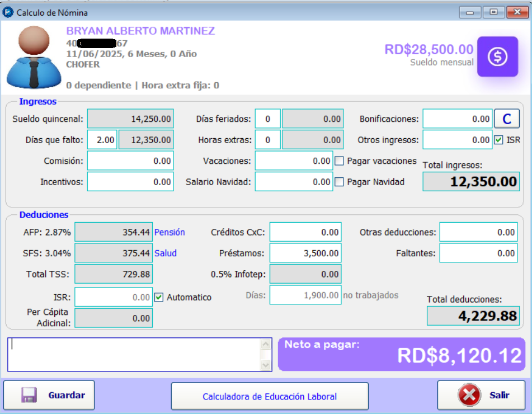Disable the Automatico ISR checkbox
This screenshot has height=414, width=532.
(x=159, y=297)
